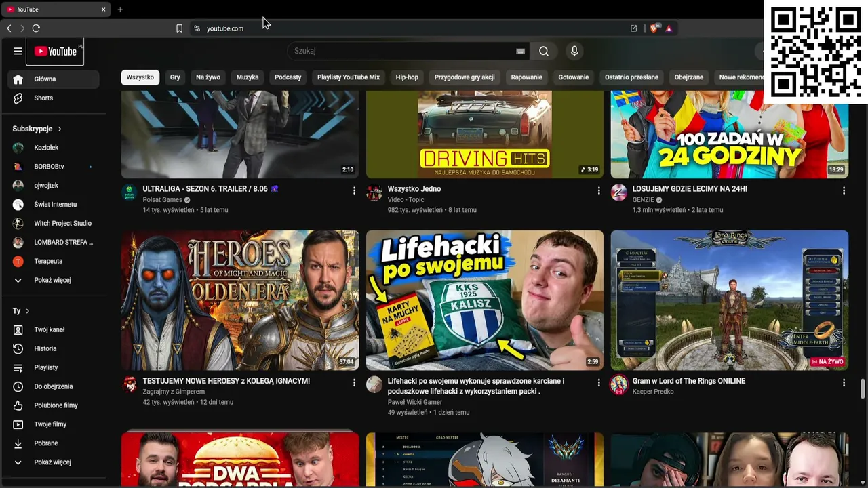Click the share icon in the address bar
The image size is (868, 488).
coord(633,28)
